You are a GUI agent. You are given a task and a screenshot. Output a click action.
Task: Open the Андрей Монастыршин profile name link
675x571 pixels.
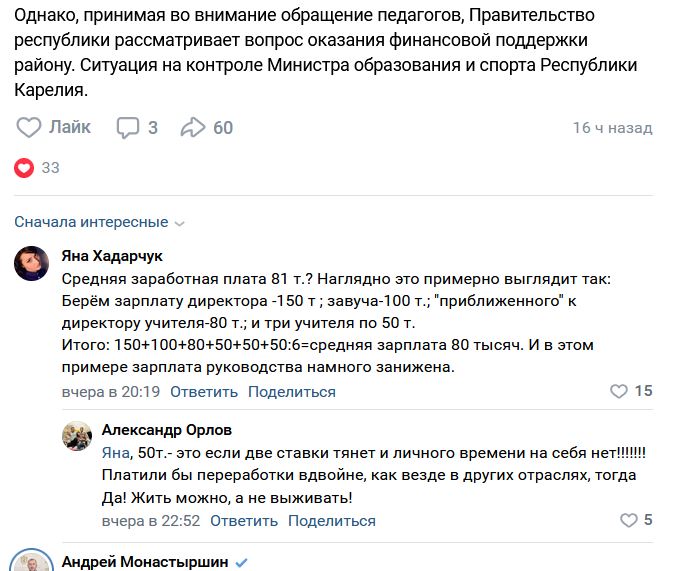(145, 562)
